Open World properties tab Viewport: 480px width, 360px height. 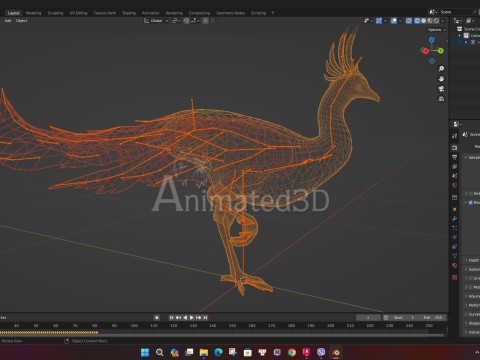(x=455, y=185)
